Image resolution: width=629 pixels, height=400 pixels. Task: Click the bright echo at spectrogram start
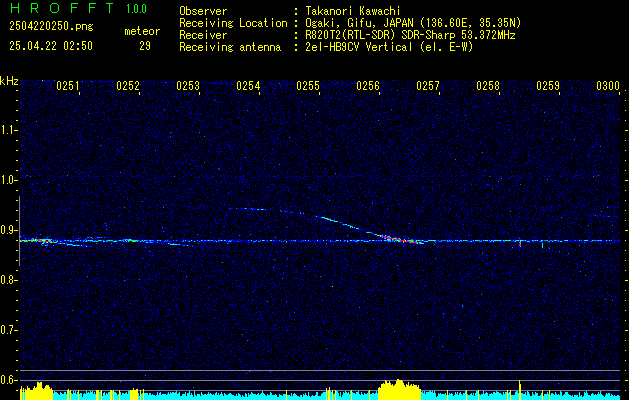(x=36, y=241)
